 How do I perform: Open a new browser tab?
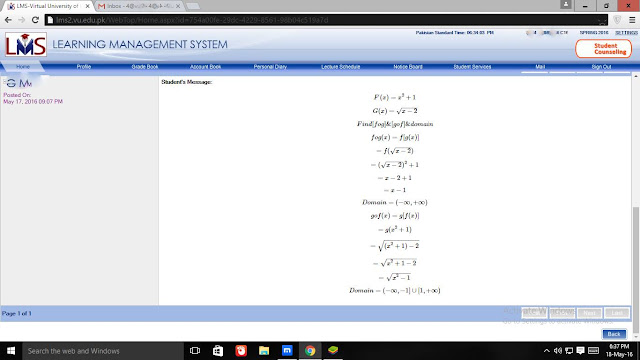pos(193,6)
